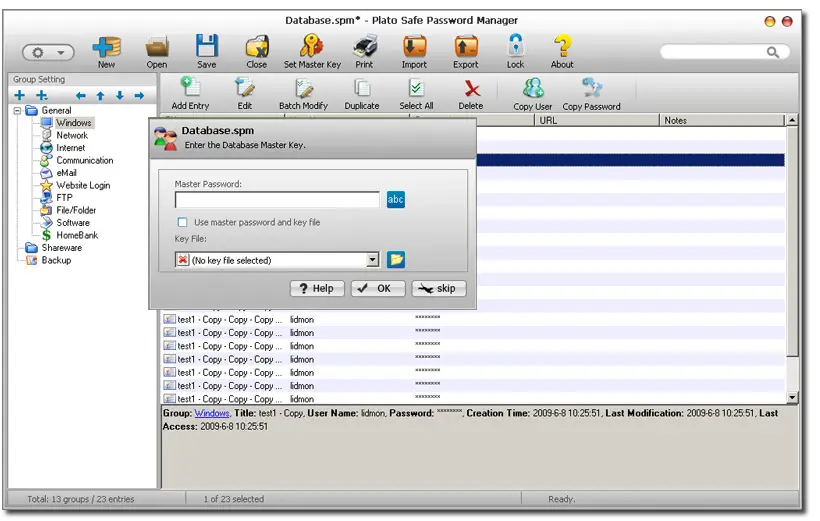
Task: Click the orange minimize window button
Action: click(x=770, y=21)
